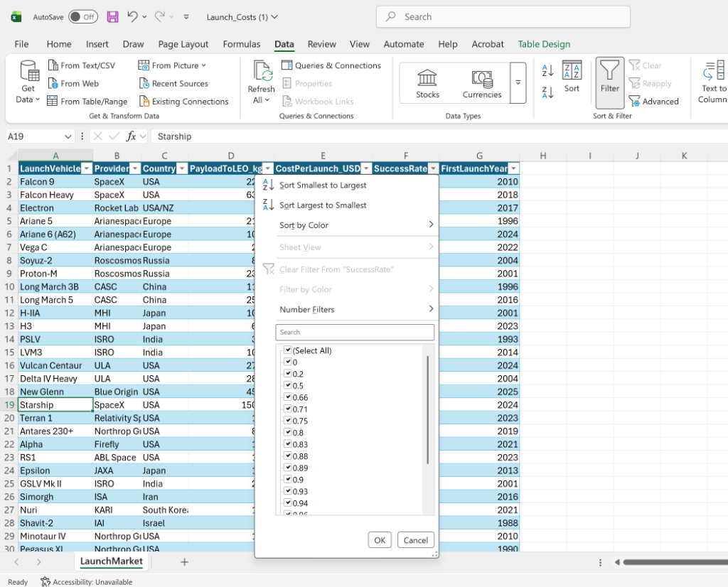This screenshot has width=728, height=587.
Task: Import data From Web
Action: click(x=73, y=84)
